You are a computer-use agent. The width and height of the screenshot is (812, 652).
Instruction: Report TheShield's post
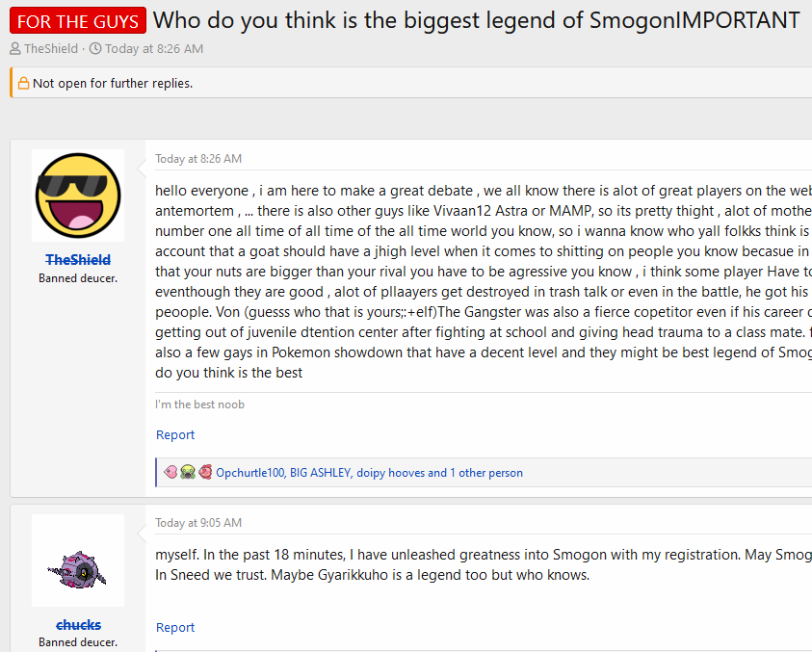click(175, 434)
